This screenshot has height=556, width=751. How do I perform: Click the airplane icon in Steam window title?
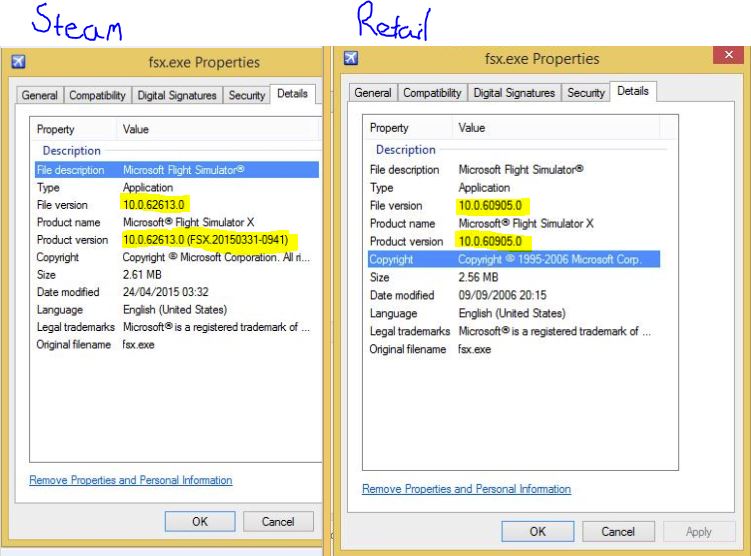pyautogui.click(x=19, y=62)
